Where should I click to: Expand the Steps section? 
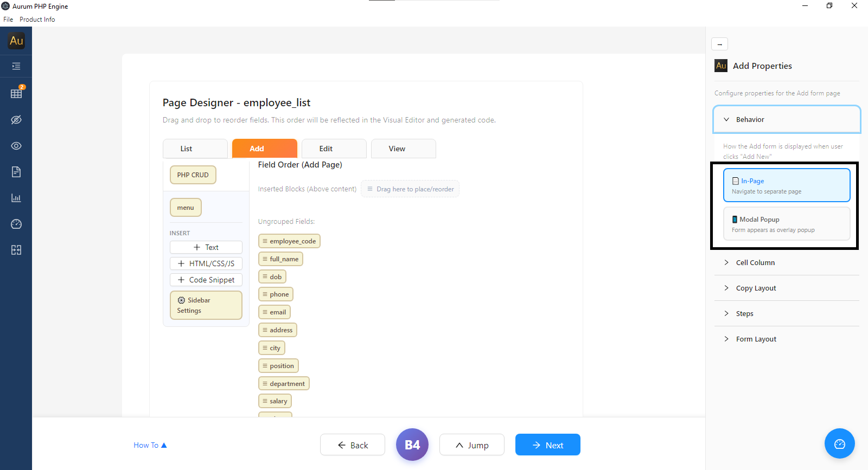point(787,313)
